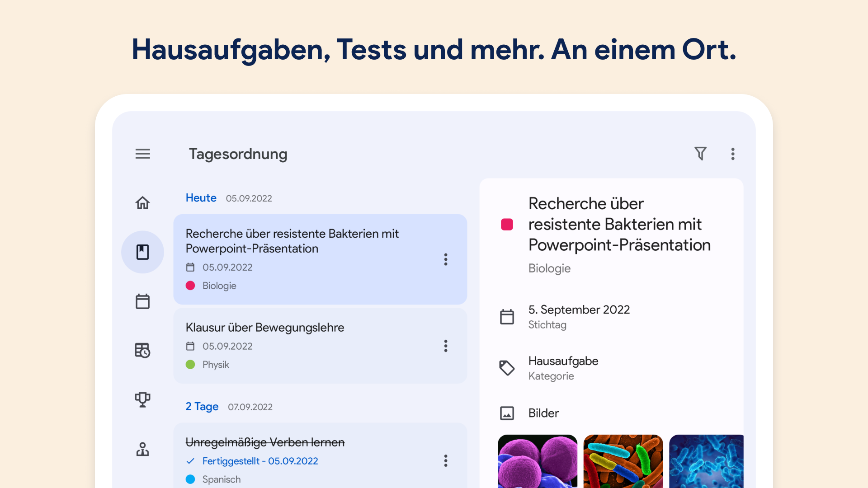Viewport: 868px width, 488px height.
Task: Open the hamburger navigation menu
Action: tap(142, 154)
